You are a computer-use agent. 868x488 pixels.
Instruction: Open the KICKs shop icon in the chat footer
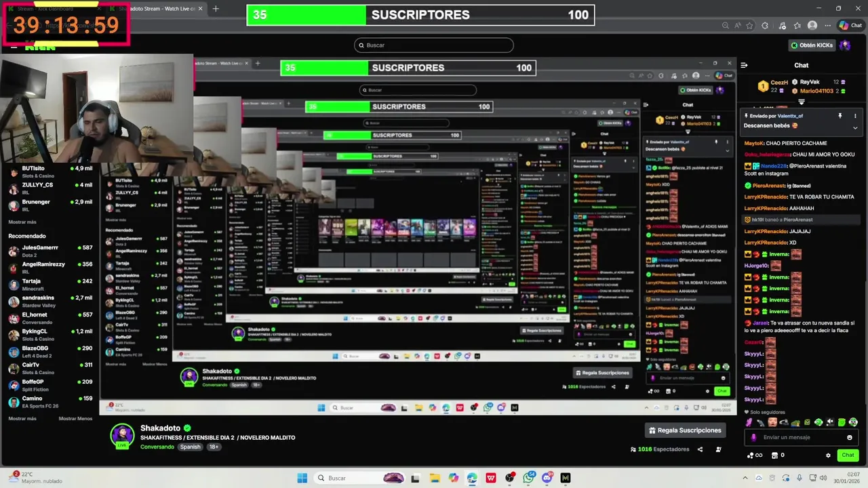777,455
